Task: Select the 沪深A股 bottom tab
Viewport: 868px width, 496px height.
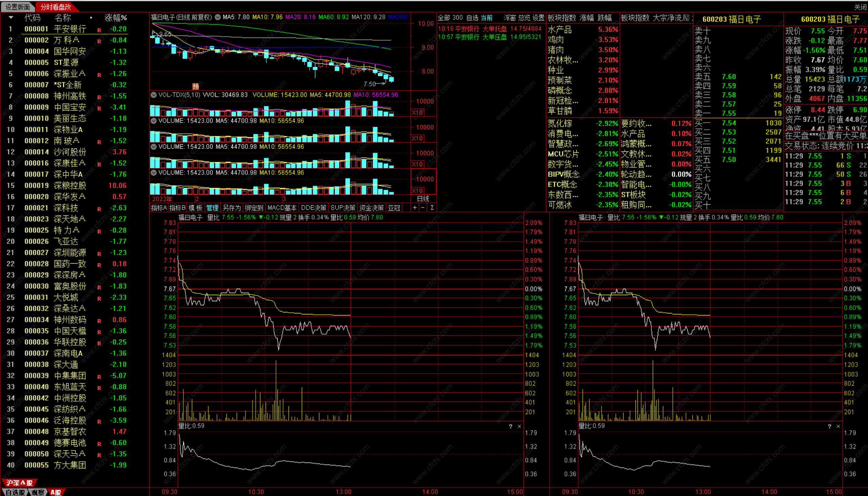Action: point(19,483)
